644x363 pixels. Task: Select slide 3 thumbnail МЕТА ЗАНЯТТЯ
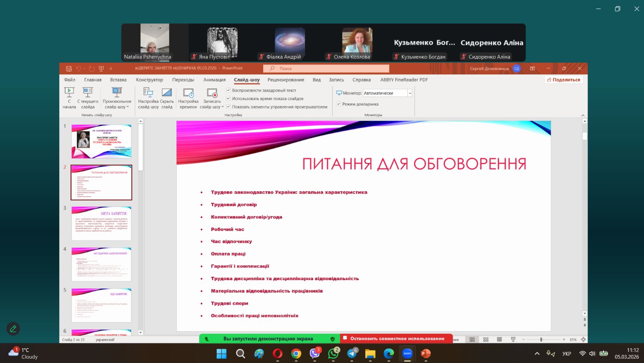point(101,223)
